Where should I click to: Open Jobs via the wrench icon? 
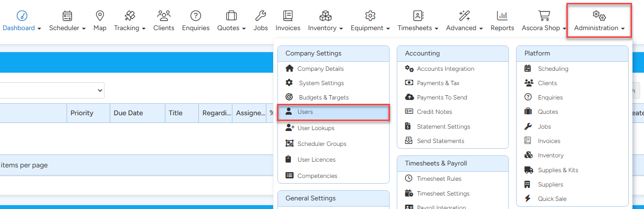coord(261,16)
